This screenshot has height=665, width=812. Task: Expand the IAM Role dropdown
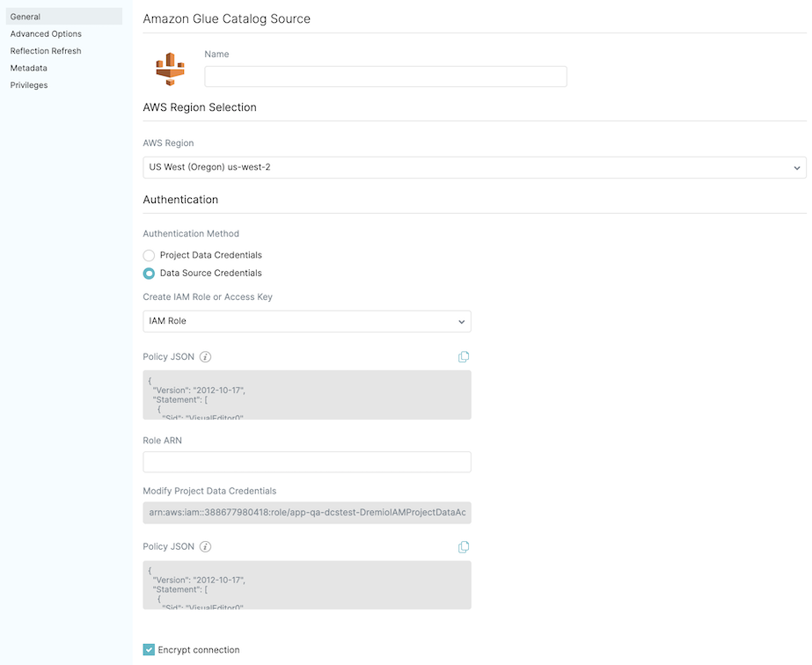[306, 321]
